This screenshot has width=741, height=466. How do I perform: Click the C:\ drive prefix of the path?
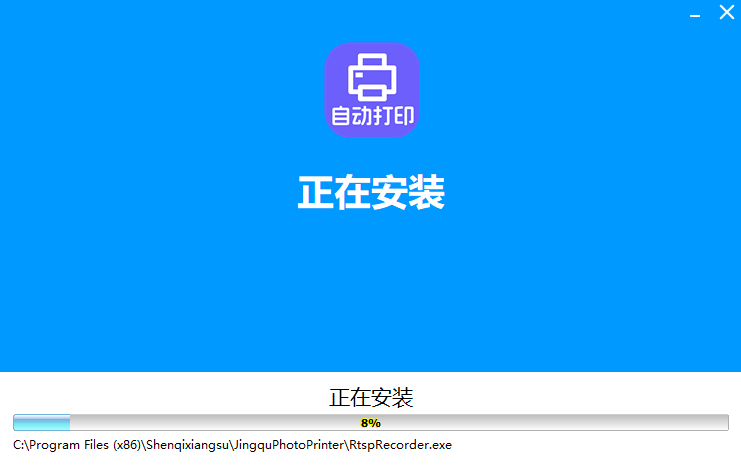pyautogui.click(x=20, y=444)
